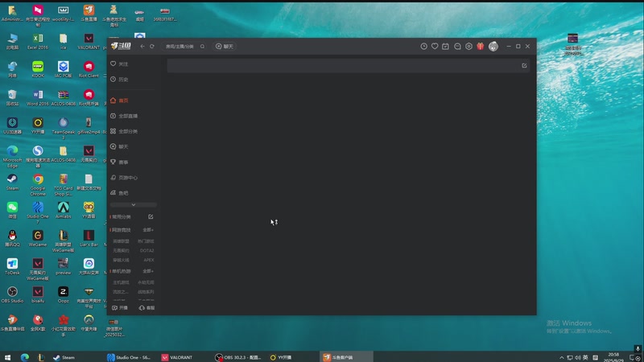The height and width of the screenshot is (362, 644).
Task: Open the DOTA2 category link
Action: pyautogui.click(x=147, y=251)
